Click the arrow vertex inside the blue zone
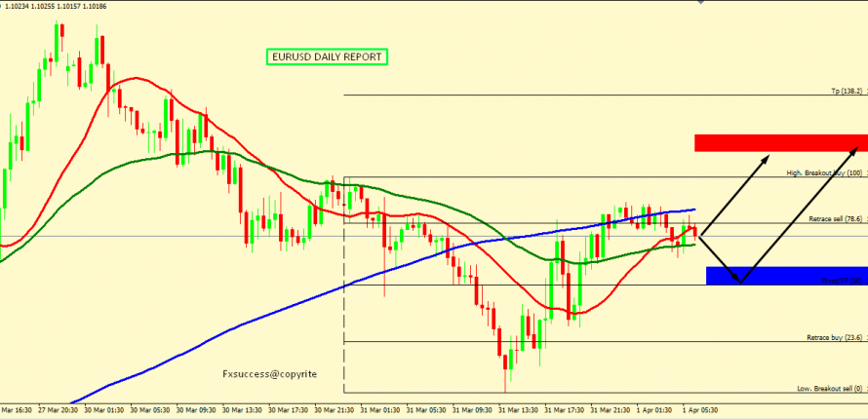The image size is (868, 419). (740, 283)
